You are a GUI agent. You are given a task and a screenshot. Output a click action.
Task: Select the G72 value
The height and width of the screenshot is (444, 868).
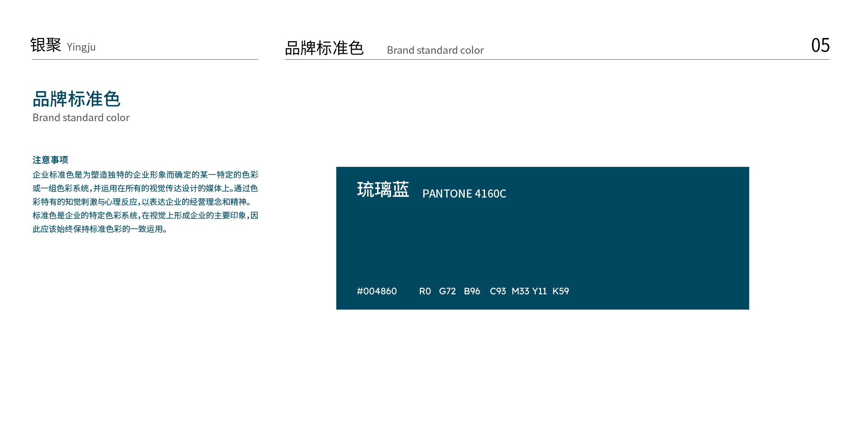pyautogui.click(x=448, y=291)
